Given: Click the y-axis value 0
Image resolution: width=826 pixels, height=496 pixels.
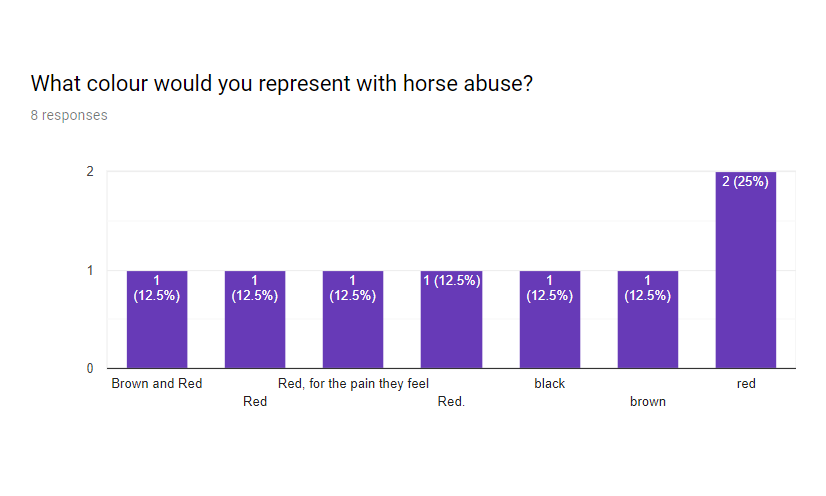Looking at the screenshot, I should tap(90, 368).
